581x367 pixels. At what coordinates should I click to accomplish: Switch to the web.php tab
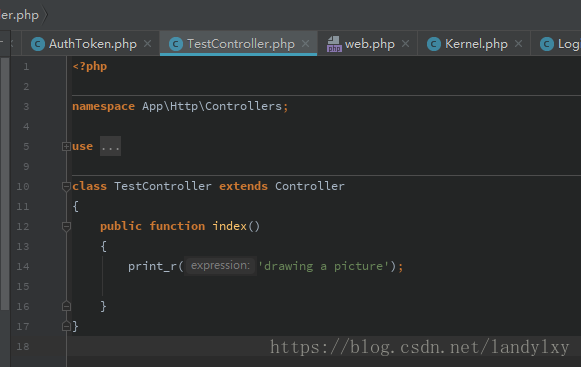click(368, 44)
